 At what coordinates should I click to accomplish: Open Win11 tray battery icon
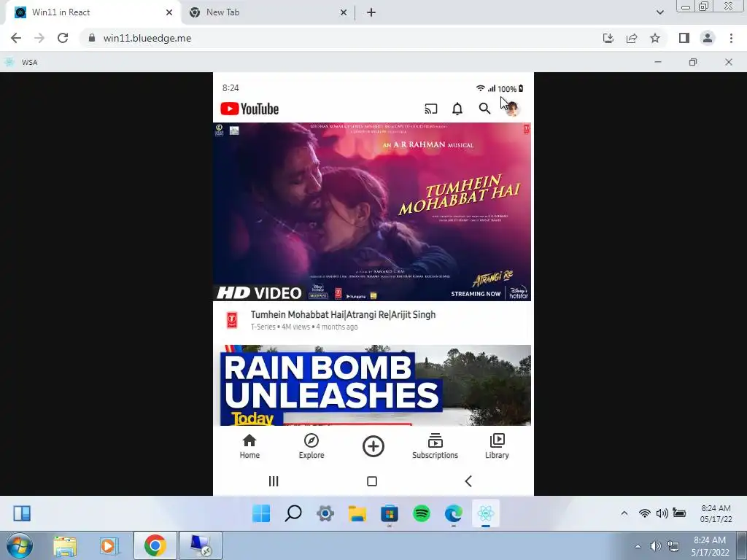[679, 513]
